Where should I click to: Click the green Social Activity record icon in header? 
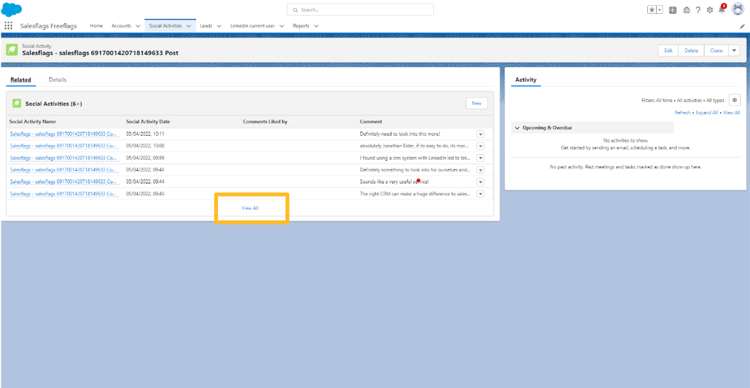pos(12,50)
